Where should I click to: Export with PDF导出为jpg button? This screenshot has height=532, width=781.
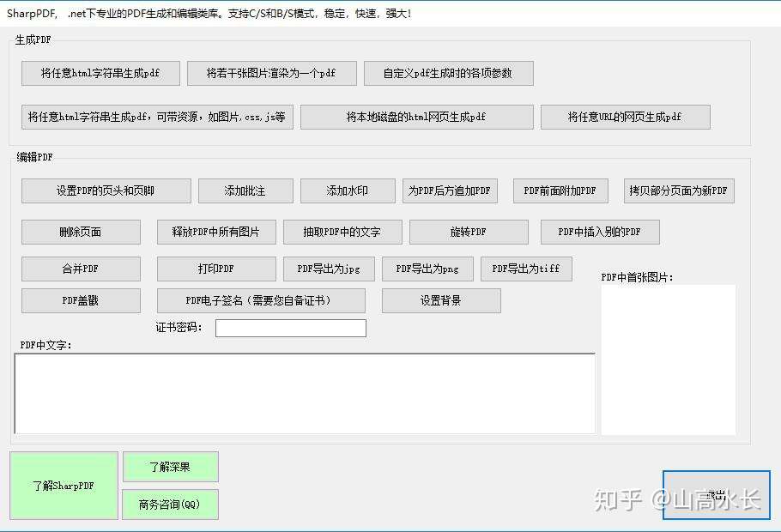(x=329, y=269)
